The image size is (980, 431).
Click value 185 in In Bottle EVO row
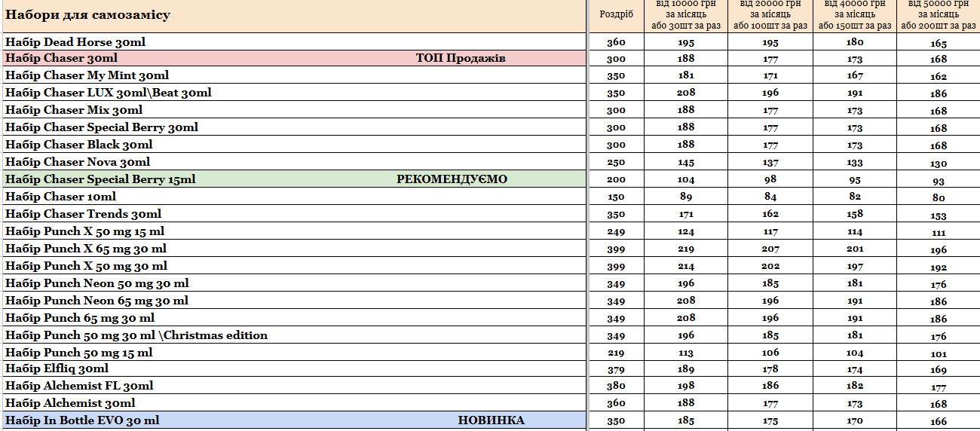click(686, 420)
